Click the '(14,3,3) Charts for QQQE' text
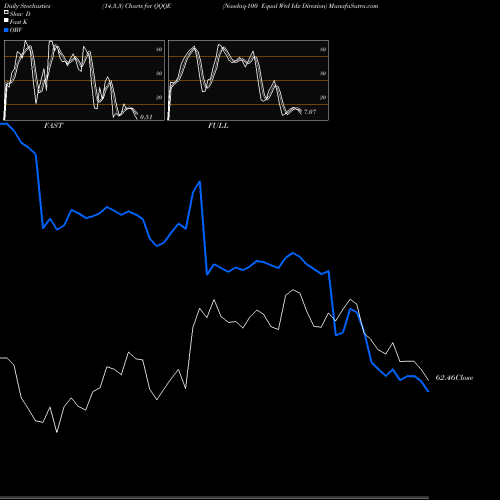The height and width of the screenshot is (500, 500). (137, 6)
